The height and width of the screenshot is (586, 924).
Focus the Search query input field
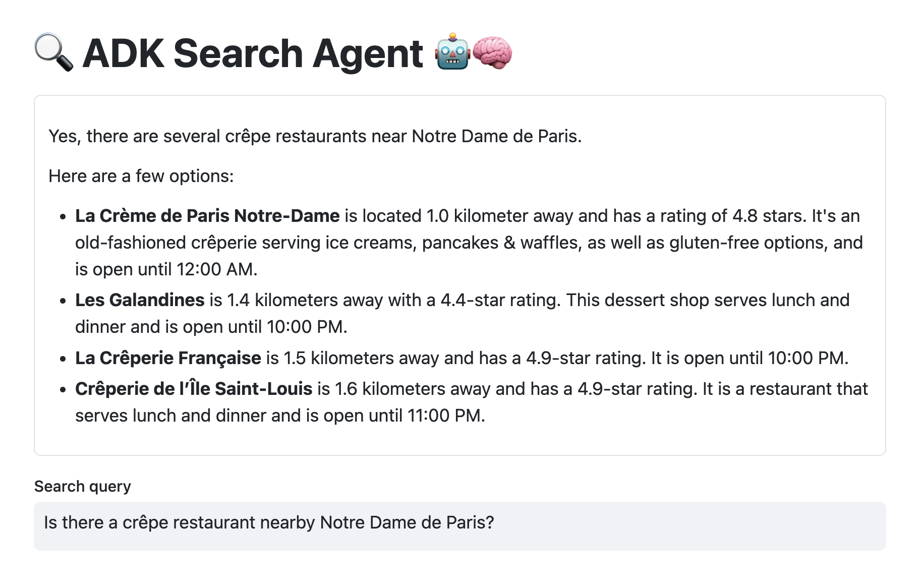click(x=459, y=525)
